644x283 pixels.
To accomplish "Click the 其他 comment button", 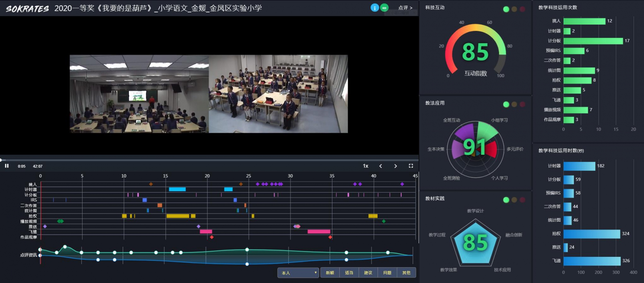I will pyautogui.click(x=406, y=273).
